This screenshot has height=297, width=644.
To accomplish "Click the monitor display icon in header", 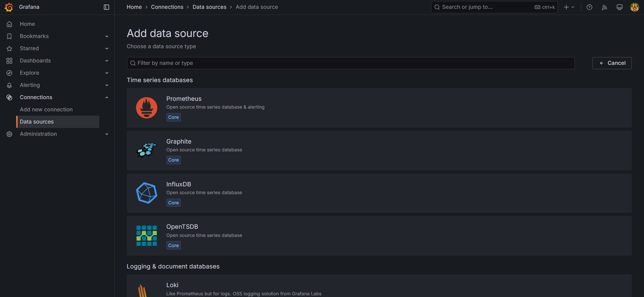I will pos(620,7).
